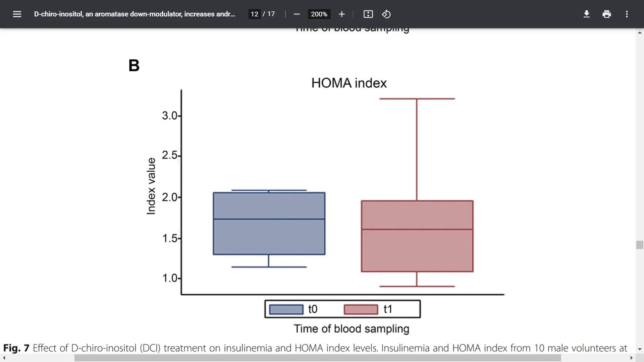Click the blue t0 legend swatch
Image resolution: width=644 pixels, height=362 pixels.
tap(286, 309)
